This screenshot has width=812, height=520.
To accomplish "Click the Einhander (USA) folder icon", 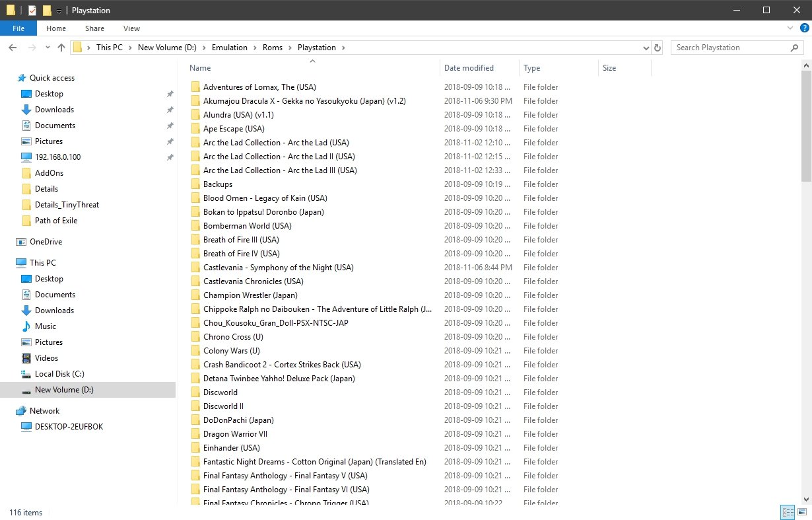I will pos(195,448).
